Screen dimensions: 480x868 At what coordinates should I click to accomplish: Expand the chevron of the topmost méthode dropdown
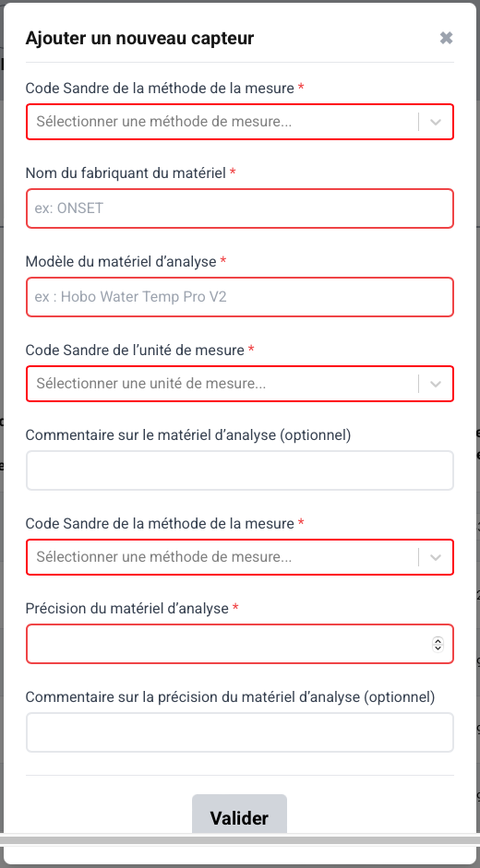click(x=436, y=122)
